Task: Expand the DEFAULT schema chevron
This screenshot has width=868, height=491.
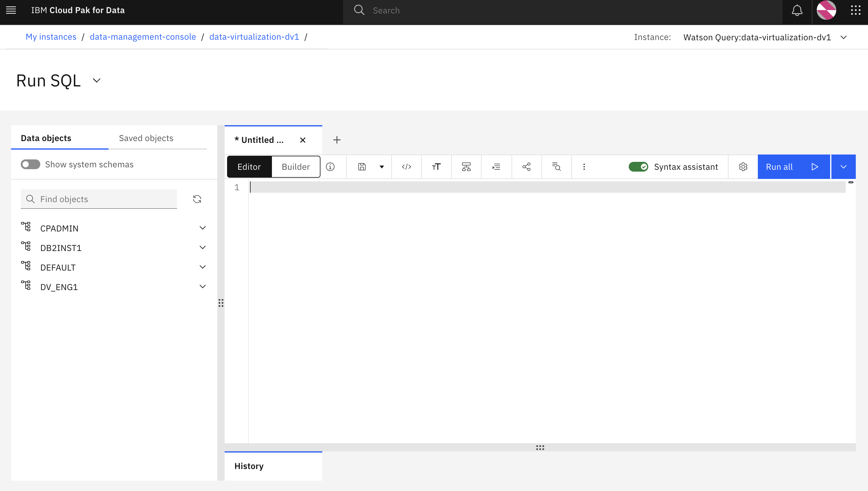Action: (203, 267)
